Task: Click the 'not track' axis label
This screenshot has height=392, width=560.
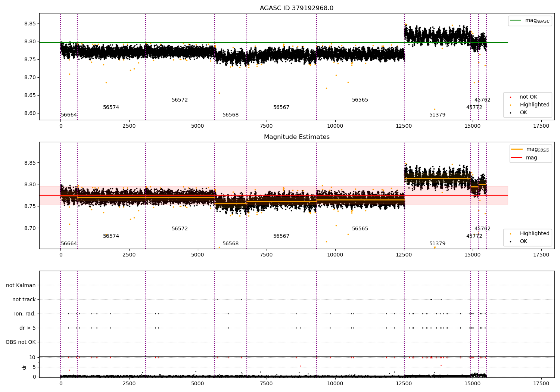Action: pos(24,300)
